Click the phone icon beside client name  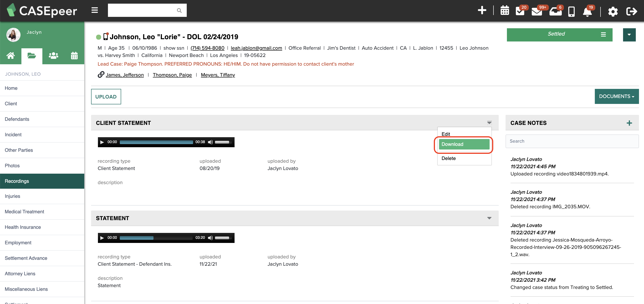pyautogui.click(x=106, y=36)
